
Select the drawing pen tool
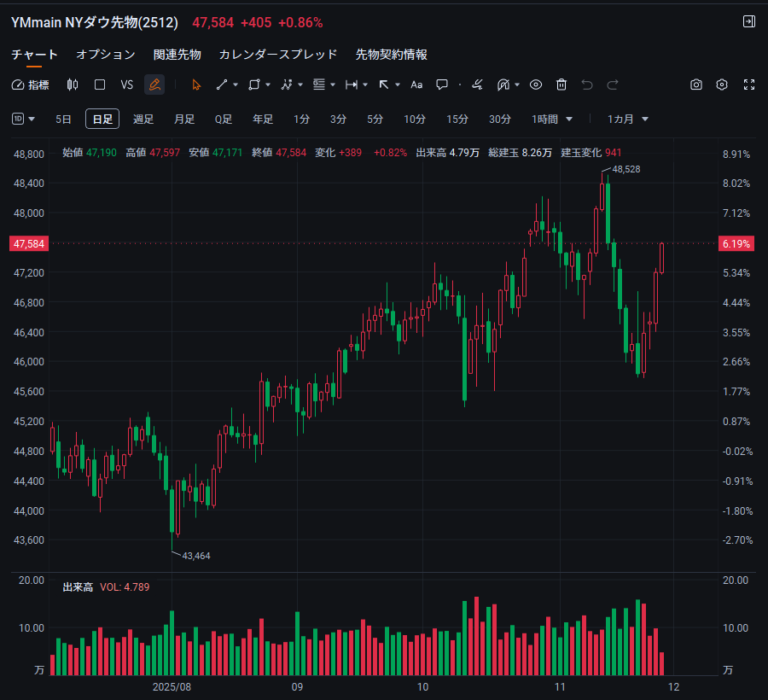point(154,85)
